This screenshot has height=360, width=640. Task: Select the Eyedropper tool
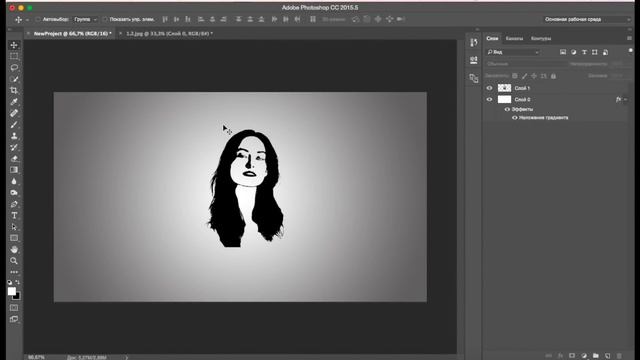coord(14,102)
